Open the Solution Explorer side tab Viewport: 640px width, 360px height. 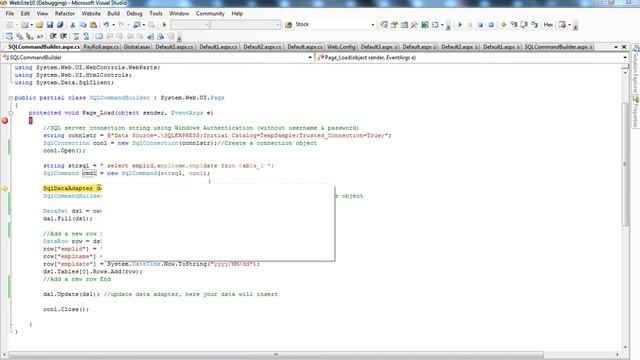[636, 69]
